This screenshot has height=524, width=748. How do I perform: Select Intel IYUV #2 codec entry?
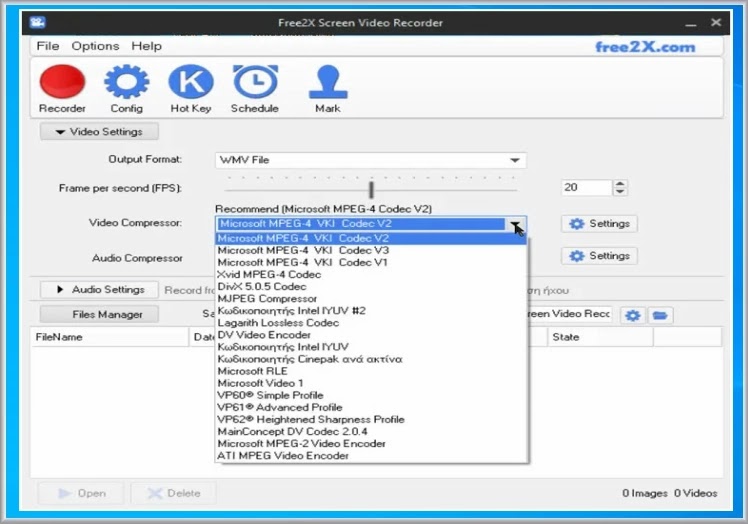(371, 311)
